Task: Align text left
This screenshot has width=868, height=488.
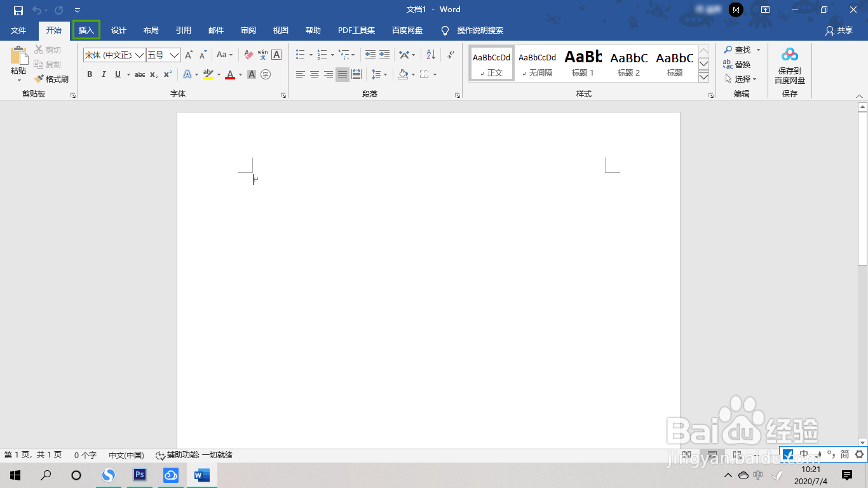Action: coord(301,74)
